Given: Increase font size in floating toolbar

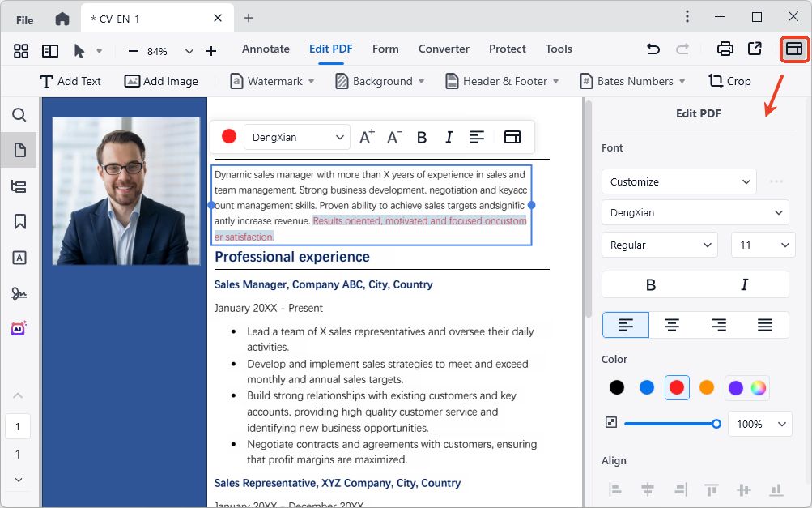Looking at the screenshot, I should pyautogui.click(x=367, y=137).
